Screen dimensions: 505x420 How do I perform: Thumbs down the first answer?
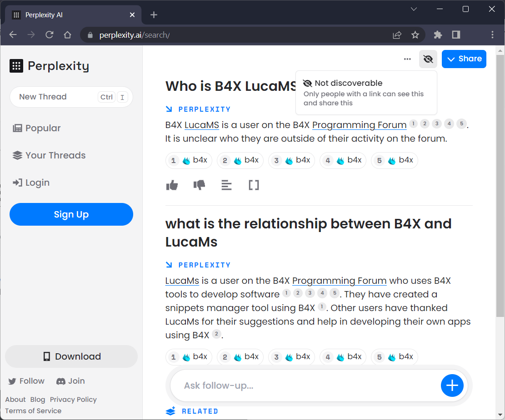199,185
